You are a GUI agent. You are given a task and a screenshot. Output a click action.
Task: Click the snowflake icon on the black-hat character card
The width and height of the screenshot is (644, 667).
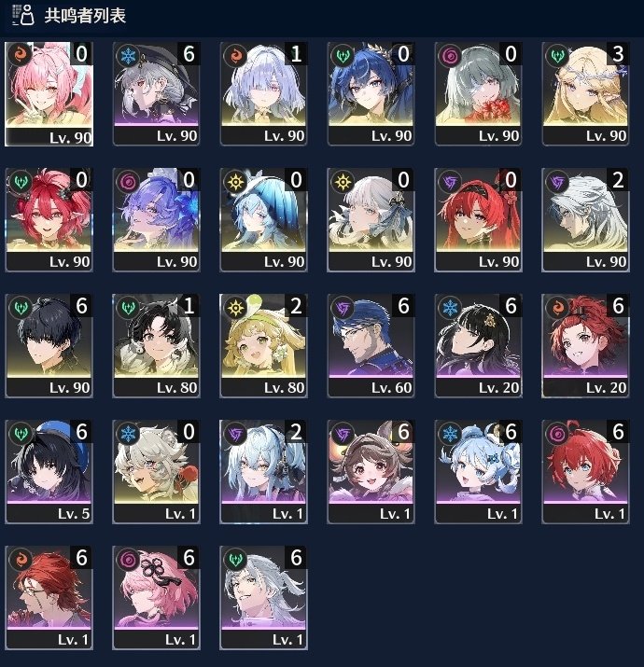click(128, 56)
